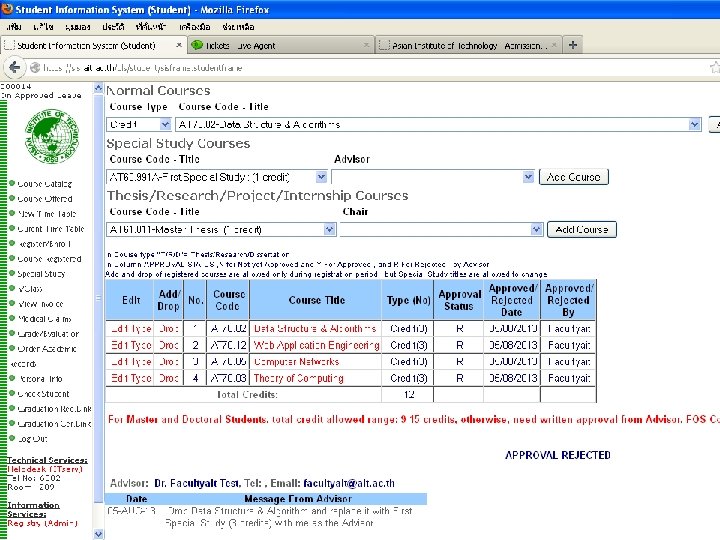Click the Total Credits value 12
Image resolution: width=720 pixels, height=540 pixels.
click(x=409, y=394)
